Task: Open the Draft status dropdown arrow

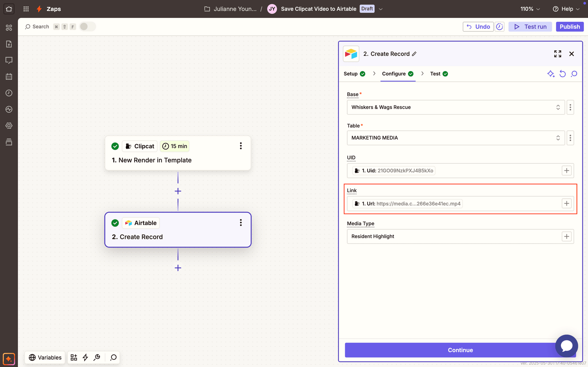Action: point(381,9)
